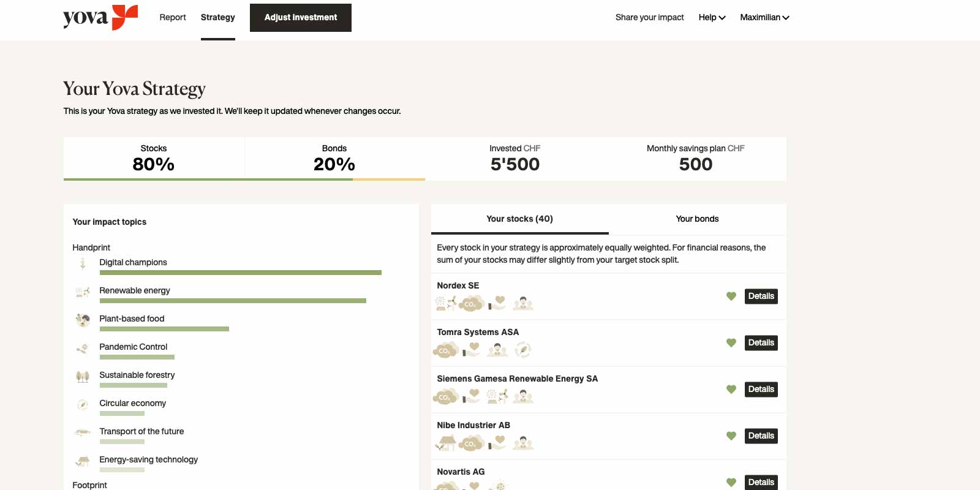Click the Siemens Gamesa Renewable Energy SA name
Screen dimensions: 980x490
point(518,379)
